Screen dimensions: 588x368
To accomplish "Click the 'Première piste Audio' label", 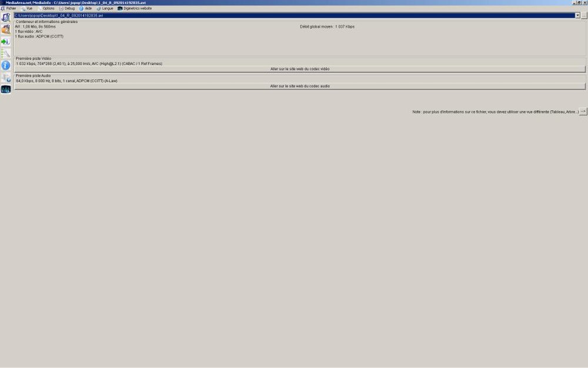I will click(33, 75).
